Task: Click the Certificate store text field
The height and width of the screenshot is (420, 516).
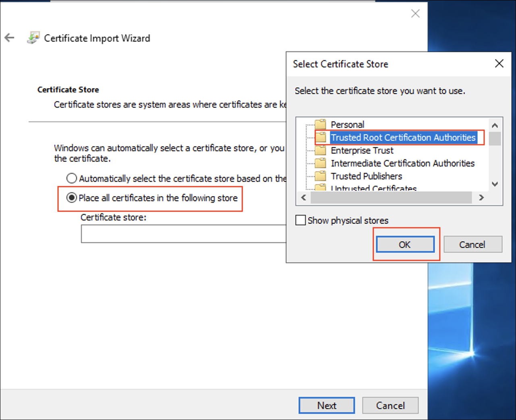Action: click(184, 234)
